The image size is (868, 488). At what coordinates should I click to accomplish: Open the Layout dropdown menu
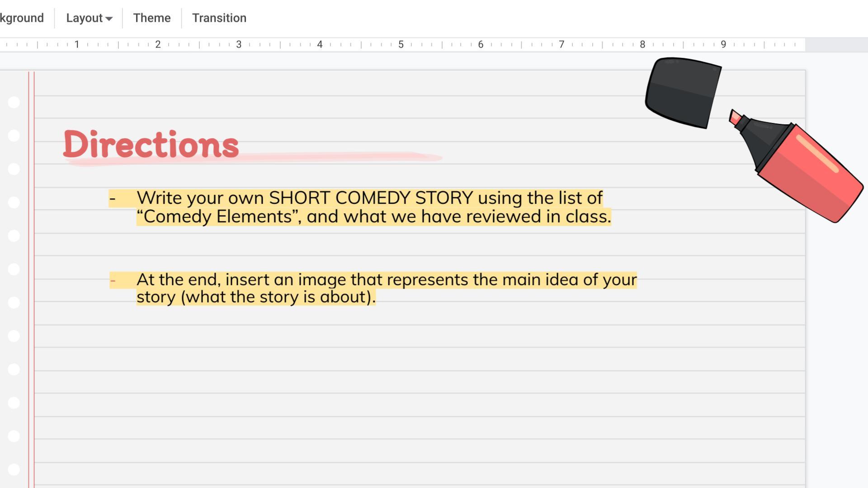[x=85, y=18]
